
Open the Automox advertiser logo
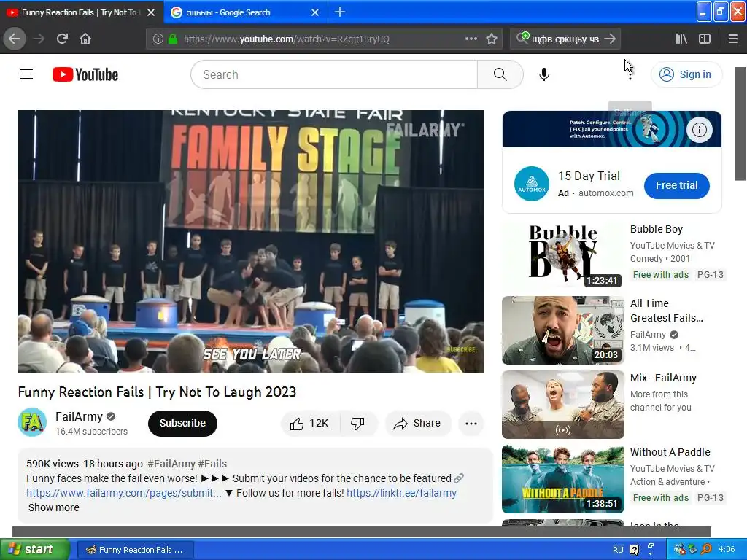[532, 184]
